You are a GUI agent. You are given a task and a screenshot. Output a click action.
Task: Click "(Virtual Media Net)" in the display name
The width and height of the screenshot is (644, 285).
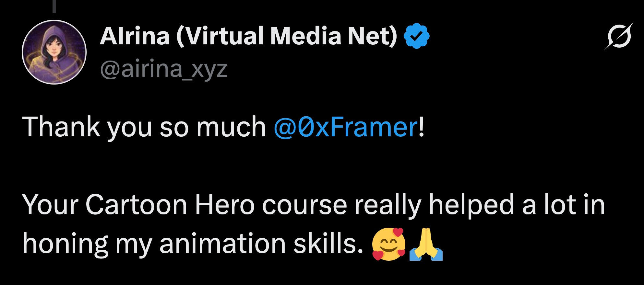287,36
